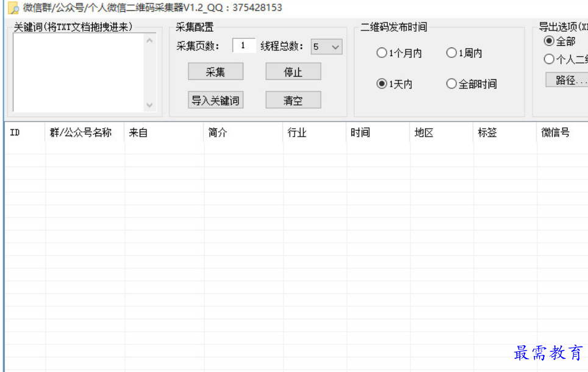Click the 线程总数: label

[282, 46]
